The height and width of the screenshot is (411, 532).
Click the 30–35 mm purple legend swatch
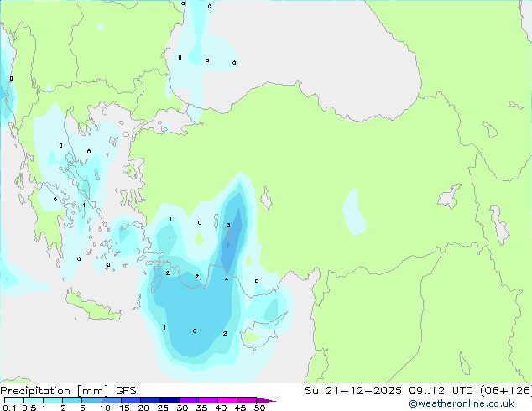click(188, 400)
